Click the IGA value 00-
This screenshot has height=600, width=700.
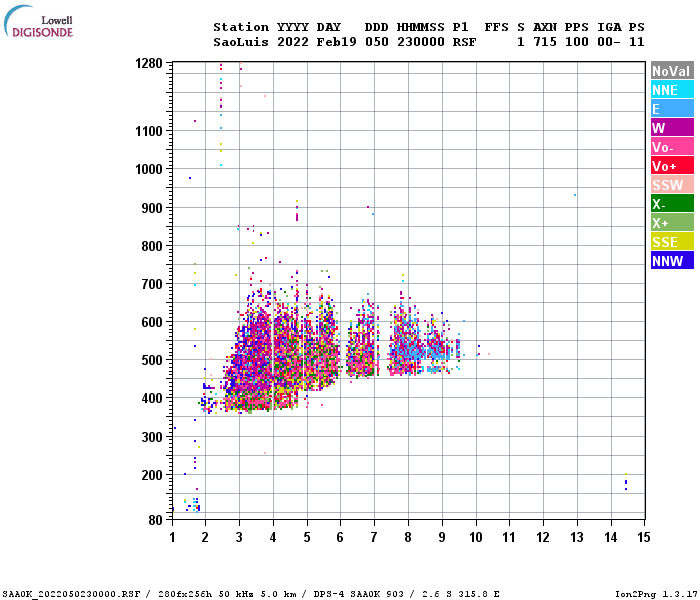[609, 42]
